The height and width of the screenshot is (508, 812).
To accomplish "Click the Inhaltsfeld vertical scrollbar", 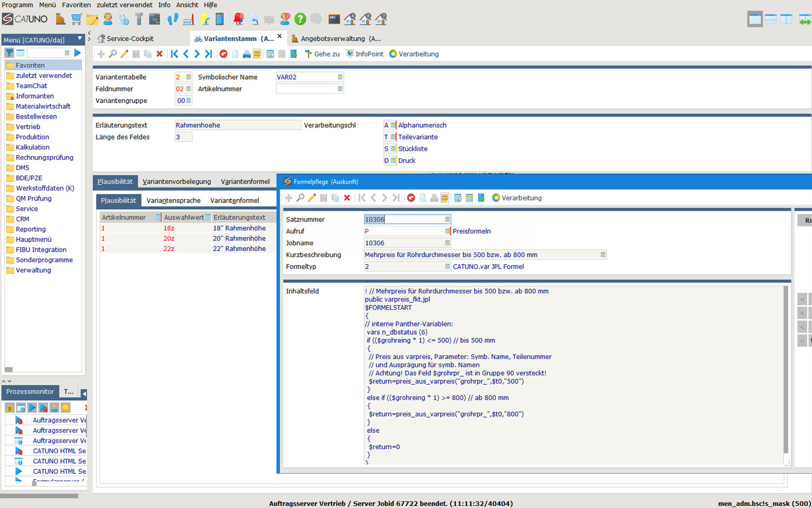I will [785, 368].
